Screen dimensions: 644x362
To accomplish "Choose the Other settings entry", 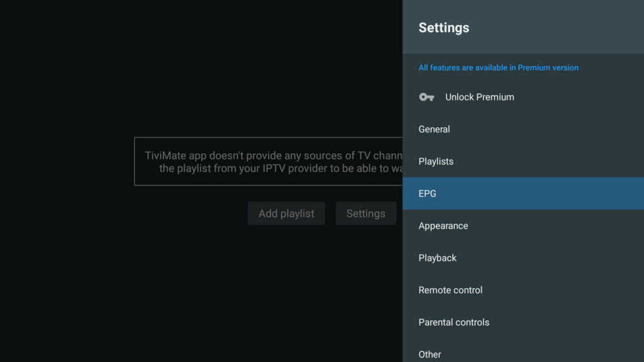I will pyautogui.click(x=430, y=354).
